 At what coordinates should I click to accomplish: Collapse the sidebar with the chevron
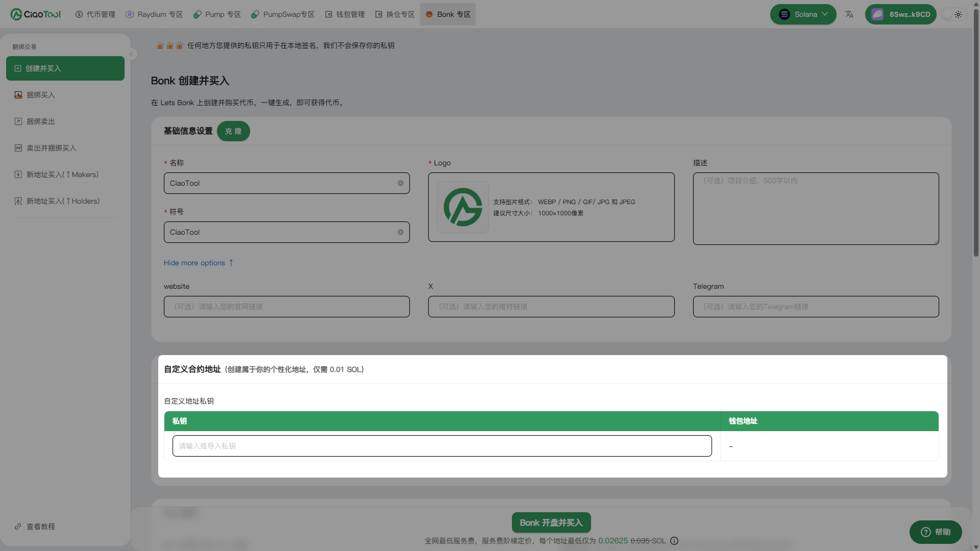(131, 54)
